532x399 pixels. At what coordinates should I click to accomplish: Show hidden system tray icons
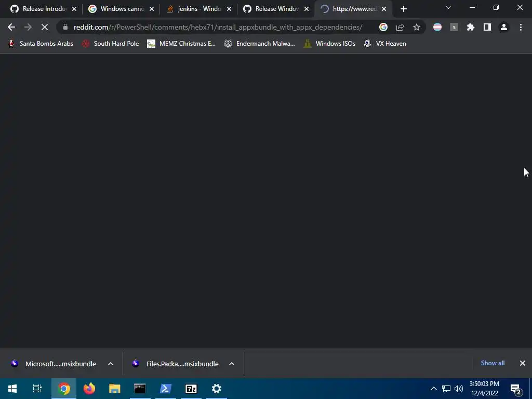pyautogui.click(x=434, y=389)
